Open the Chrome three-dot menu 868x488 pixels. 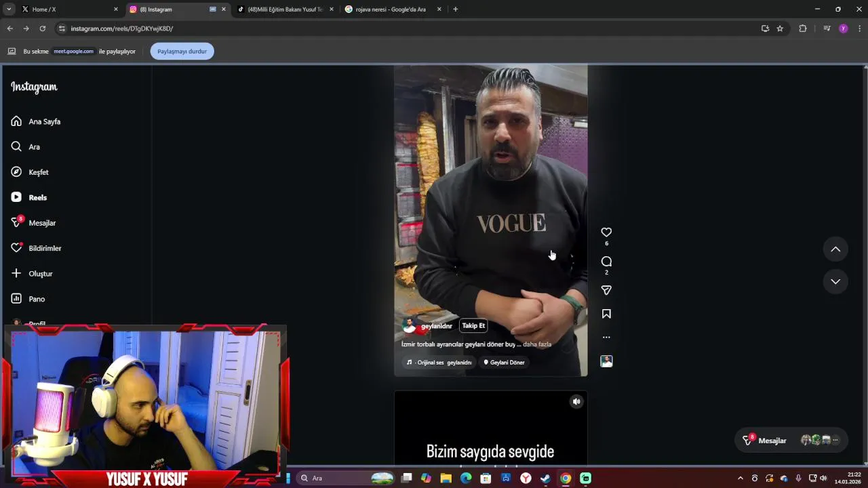click(860, 28)
